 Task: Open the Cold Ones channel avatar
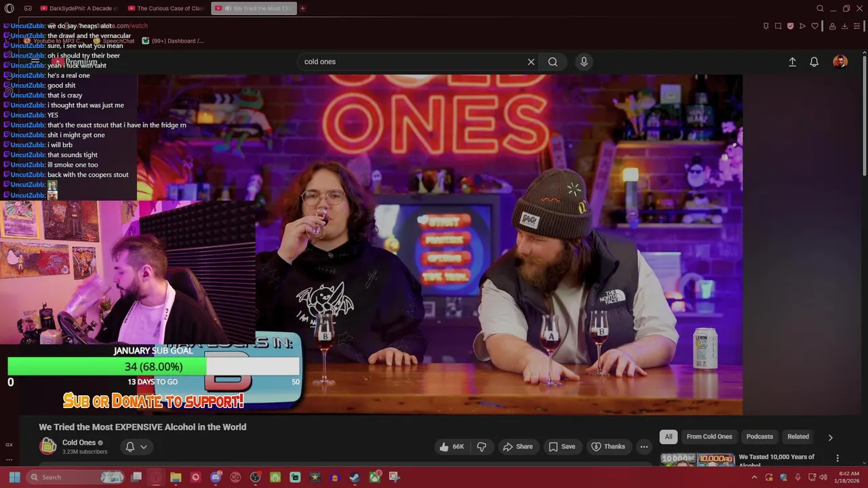[x=47, y=446]
